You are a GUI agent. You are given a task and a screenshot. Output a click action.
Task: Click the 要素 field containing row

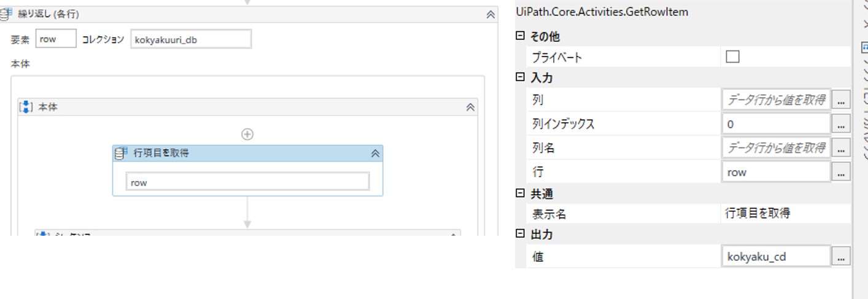pyautogui.click(x=55, y=39)
